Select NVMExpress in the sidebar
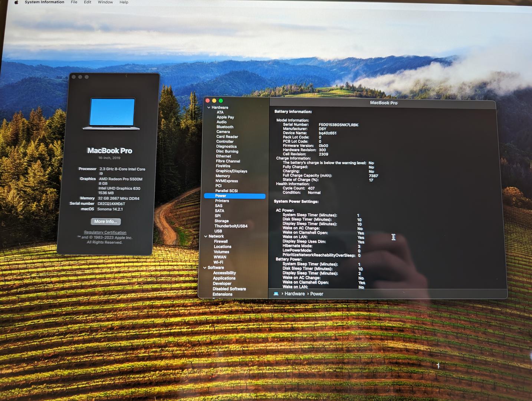 click(x=227, y=181)
